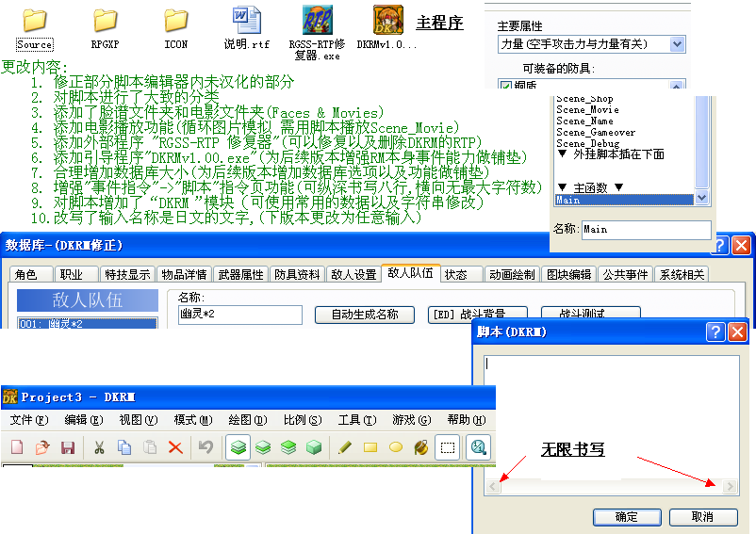Open the 帮助(H) menu

point(467,420)
